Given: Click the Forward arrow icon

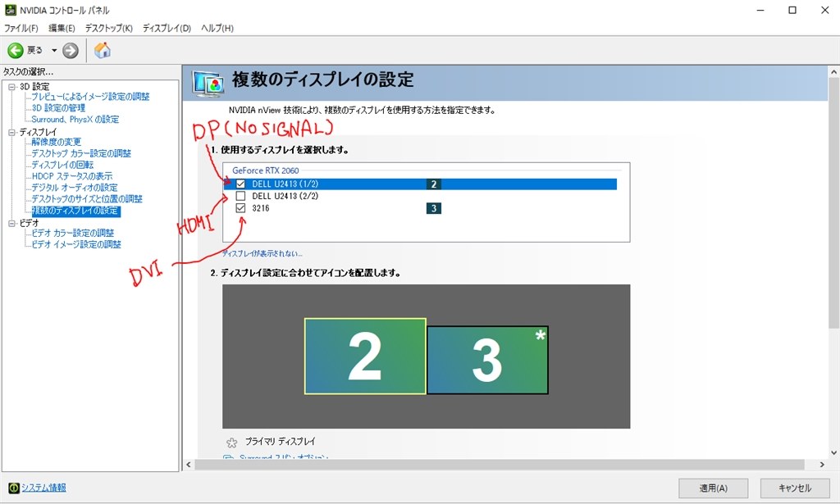Looking at the screenshot, I should (71, 51).
